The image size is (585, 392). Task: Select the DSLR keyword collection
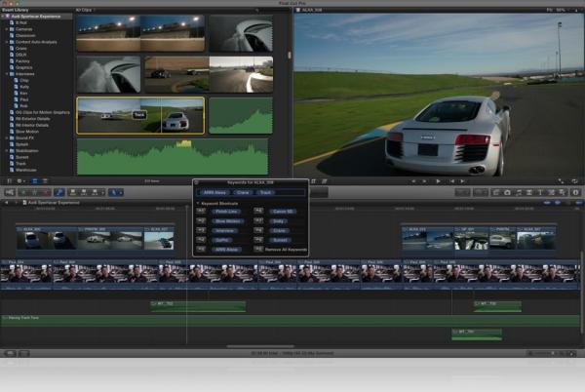[20, 55]
